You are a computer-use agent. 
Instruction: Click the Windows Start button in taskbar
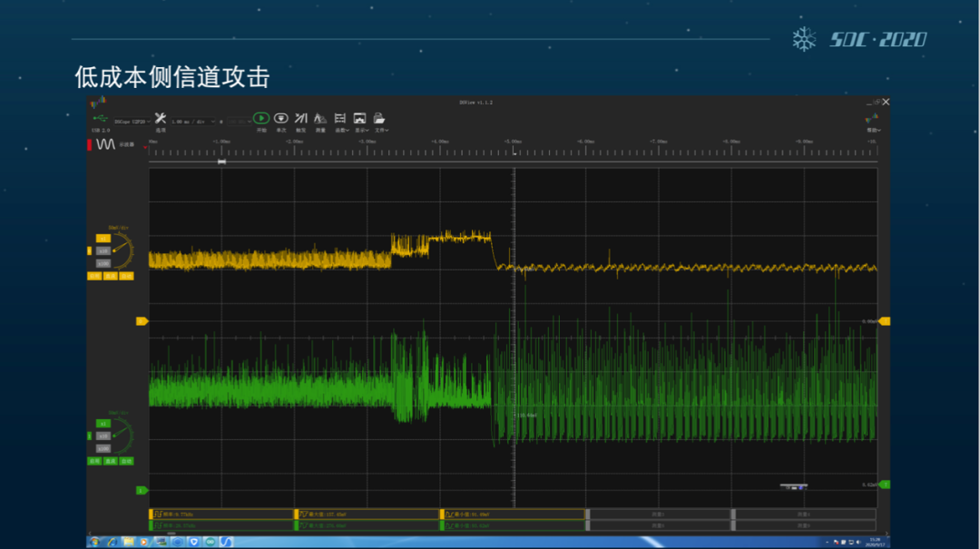point(93,542)
